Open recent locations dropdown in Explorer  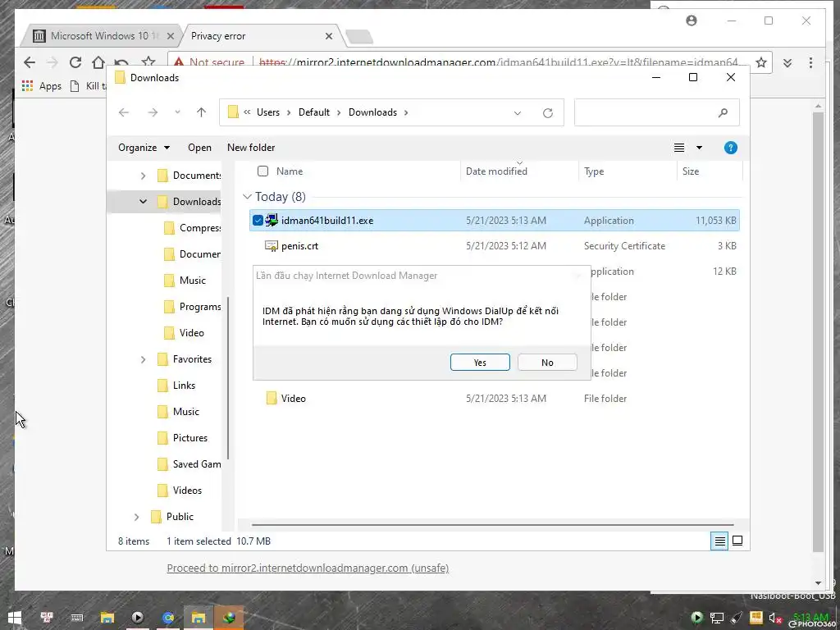(x=177, y=112)
